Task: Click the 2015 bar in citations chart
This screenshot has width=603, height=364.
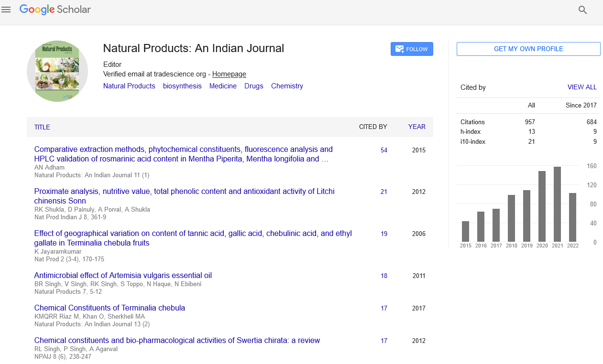Action: [x=465, y=231]
